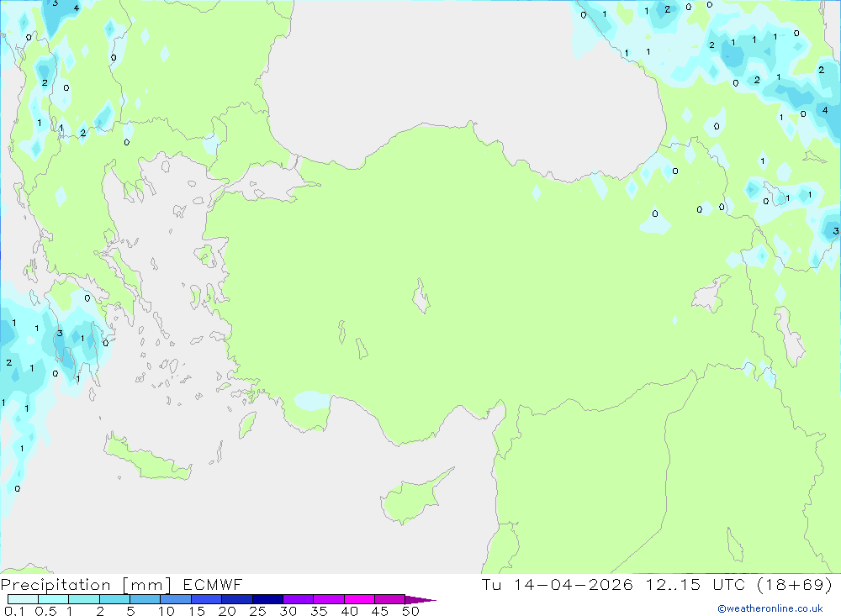Click the '12..15 UTC' time text

point(696,584)
